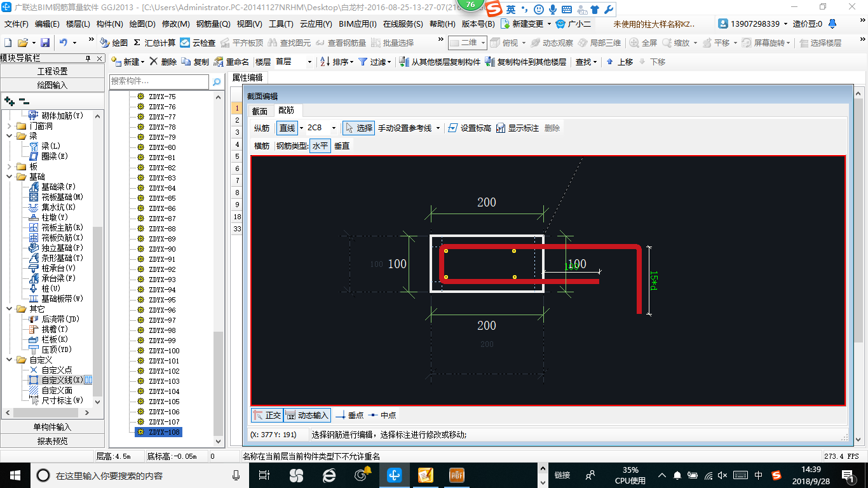Screen dimensions: 868x488
Task: Select ZDYX-88 in component list
Action: click(x=162, y=229)
